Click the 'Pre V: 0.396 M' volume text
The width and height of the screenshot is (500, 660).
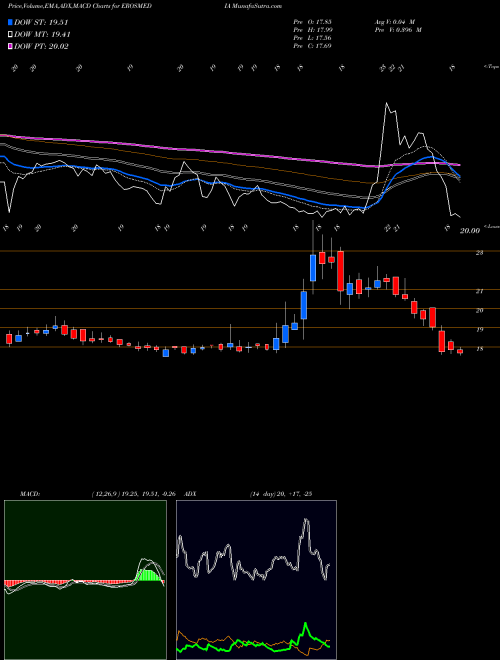[x=398, y=30]
